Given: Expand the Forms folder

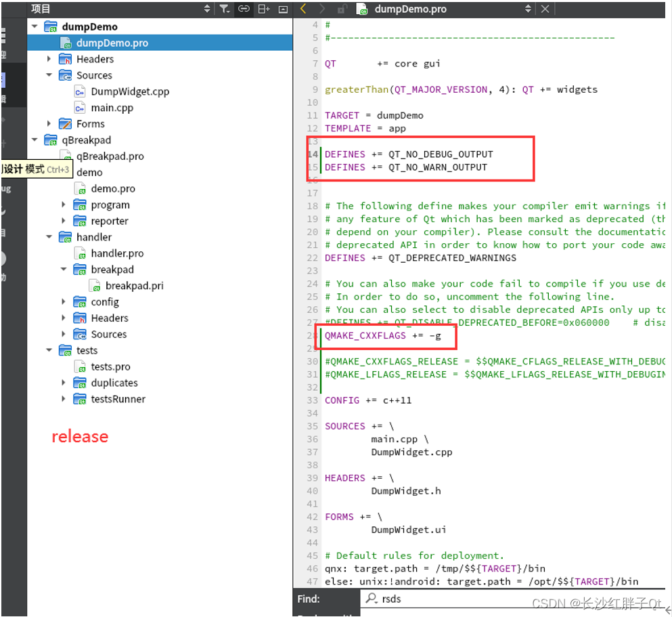Looking at the screenshot, I should pos(49,123).
